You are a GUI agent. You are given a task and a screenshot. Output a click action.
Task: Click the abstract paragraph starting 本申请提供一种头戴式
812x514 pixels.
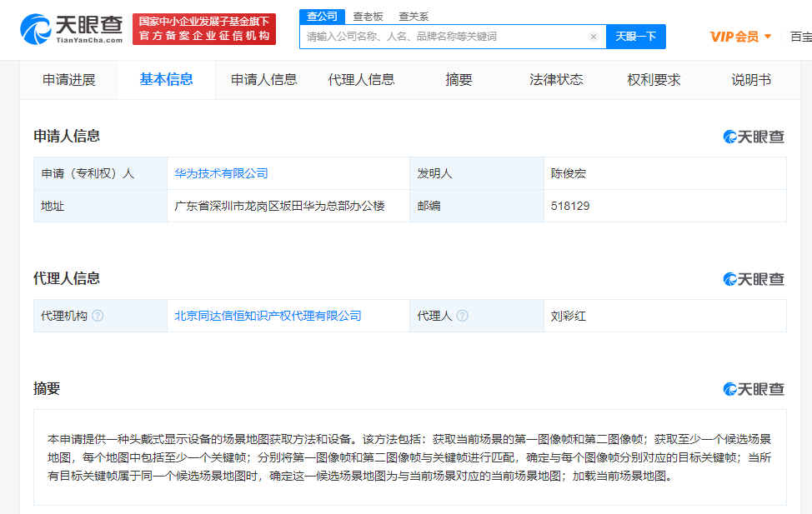(x=409, y=457)
